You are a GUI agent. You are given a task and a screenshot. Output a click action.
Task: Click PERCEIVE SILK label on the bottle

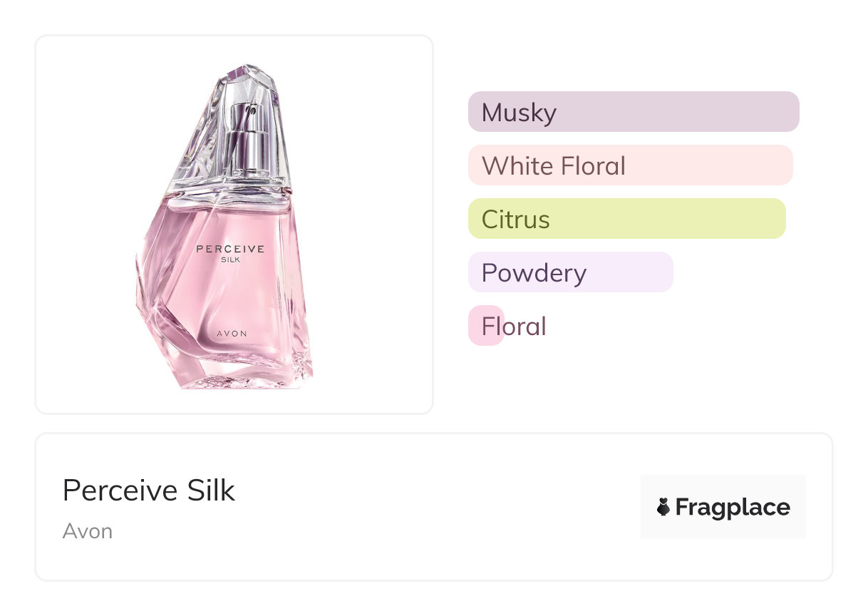[x=229, y=253]
